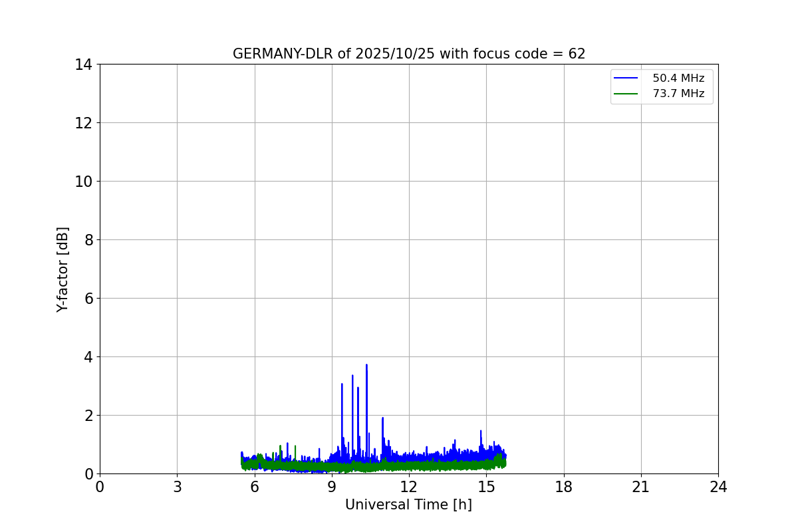Click the tallest blue spike peak near 3.7 dB
This screenshot has height=532, width=798.
[366, 365]
